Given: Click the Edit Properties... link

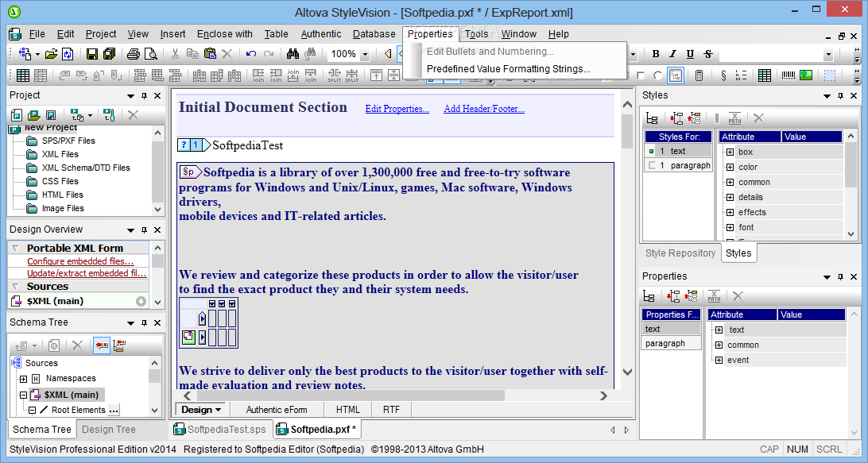Looking at the screenshot, I should 397,109.
